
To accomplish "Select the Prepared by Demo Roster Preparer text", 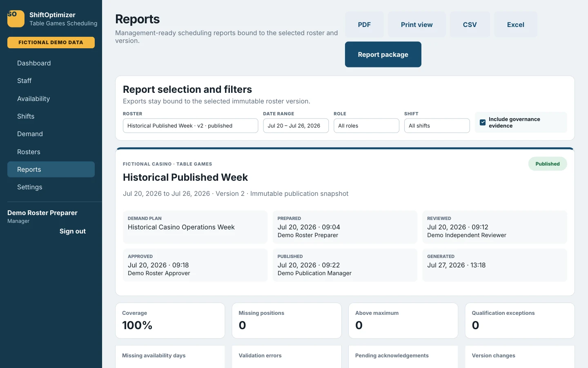I will tap(308, 235).
